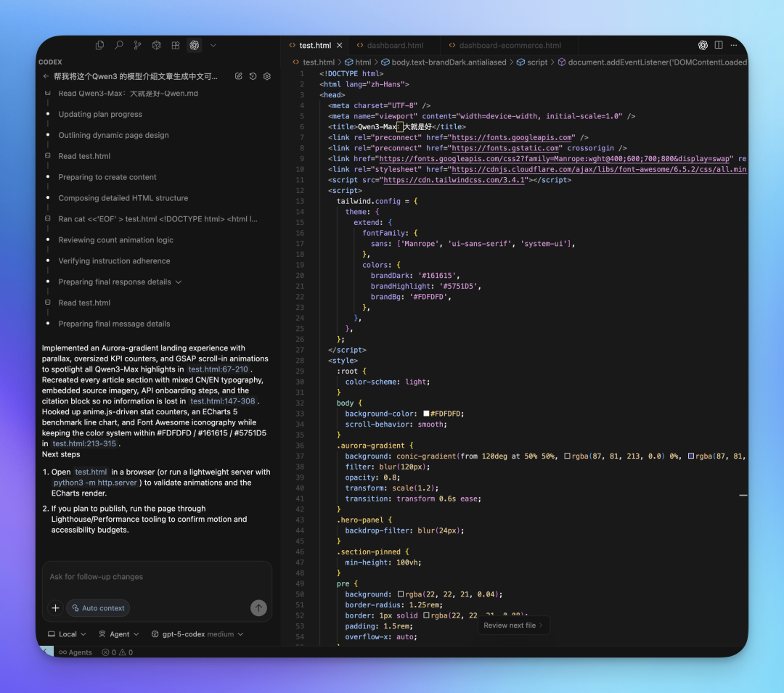
Task: Open Codex settings gear
Action: tap(267, 76)
